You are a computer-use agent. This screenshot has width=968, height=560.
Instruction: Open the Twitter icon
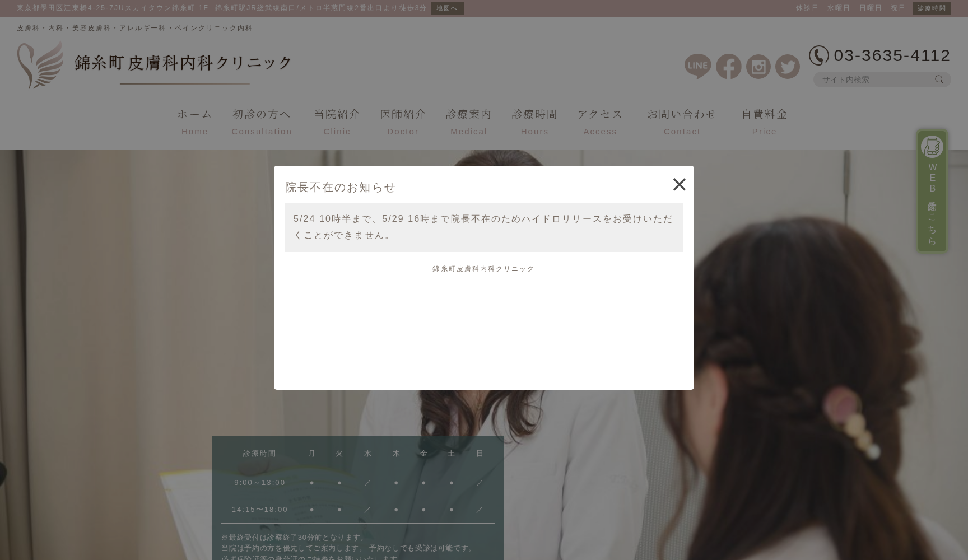787,67
